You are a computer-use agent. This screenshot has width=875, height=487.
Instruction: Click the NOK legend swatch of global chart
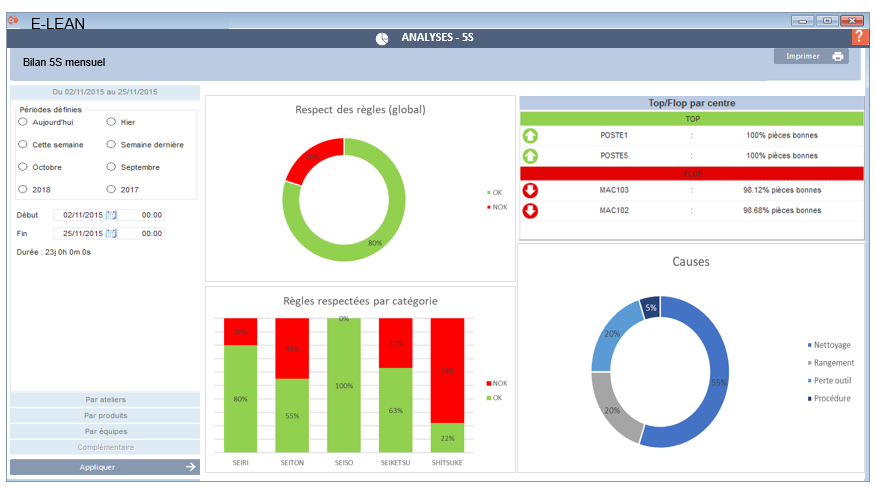point(489,207)
